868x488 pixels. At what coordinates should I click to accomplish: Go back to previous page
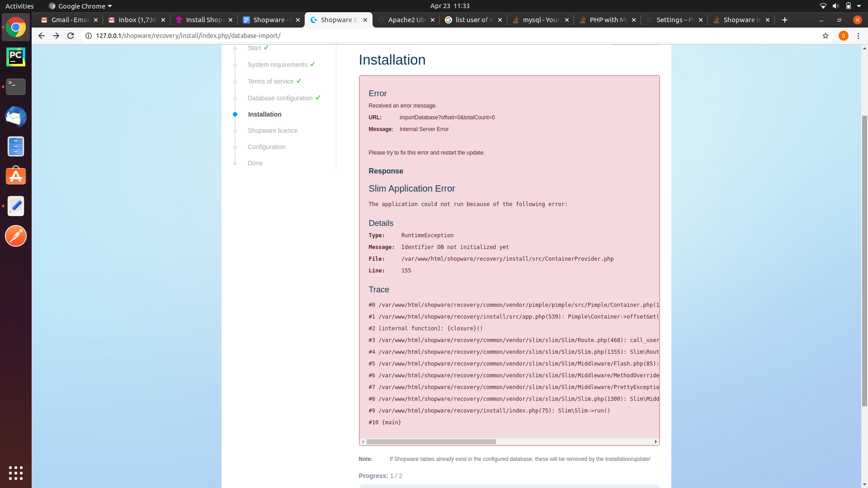pos(41,36)
